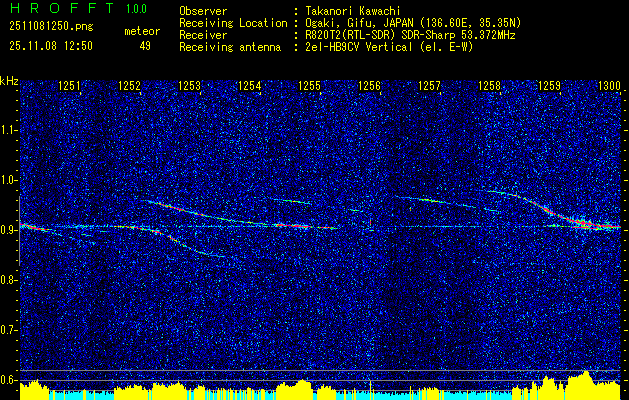Click the 1252 time marker

pyautogui.click(x=129, y=85)
